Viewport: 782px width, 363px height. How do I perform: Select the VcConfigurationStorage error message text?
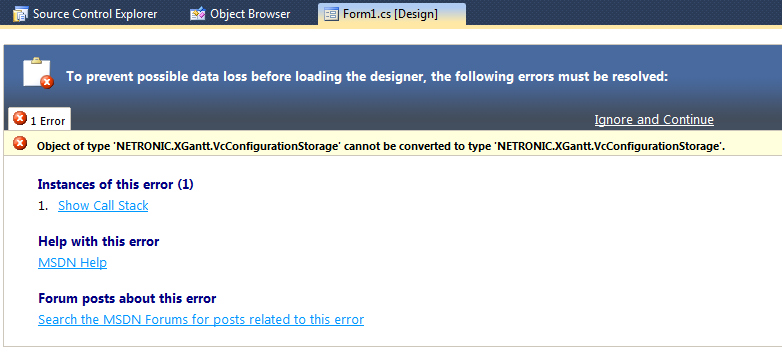[381, 147]
